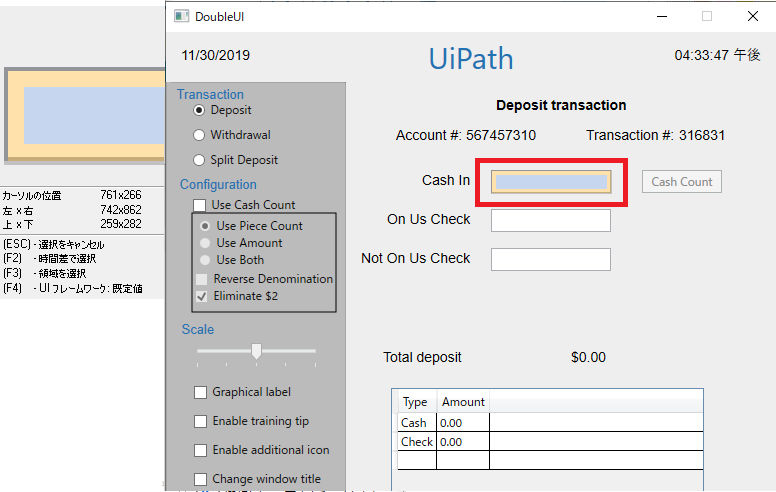
Task: Click the Scale slider thumb
Action: (257, 351)
